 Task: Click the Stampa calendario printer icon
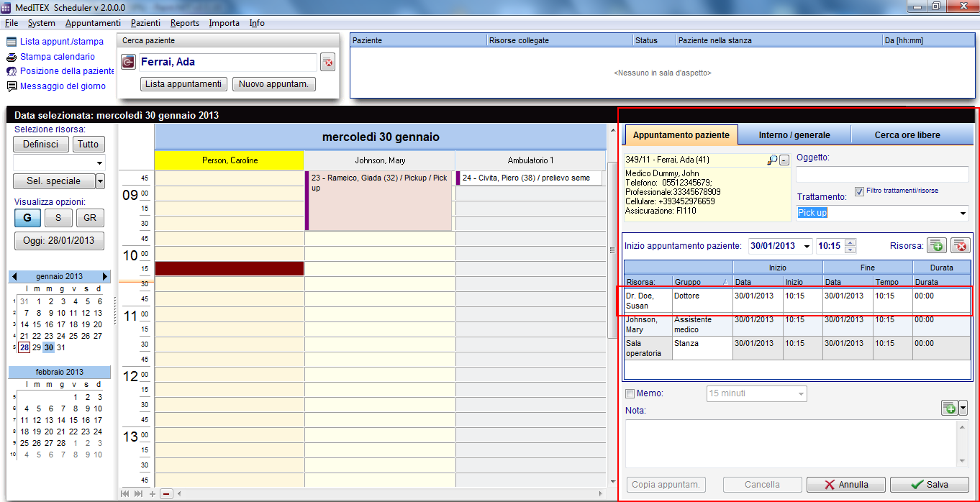(x=12, y=57)
